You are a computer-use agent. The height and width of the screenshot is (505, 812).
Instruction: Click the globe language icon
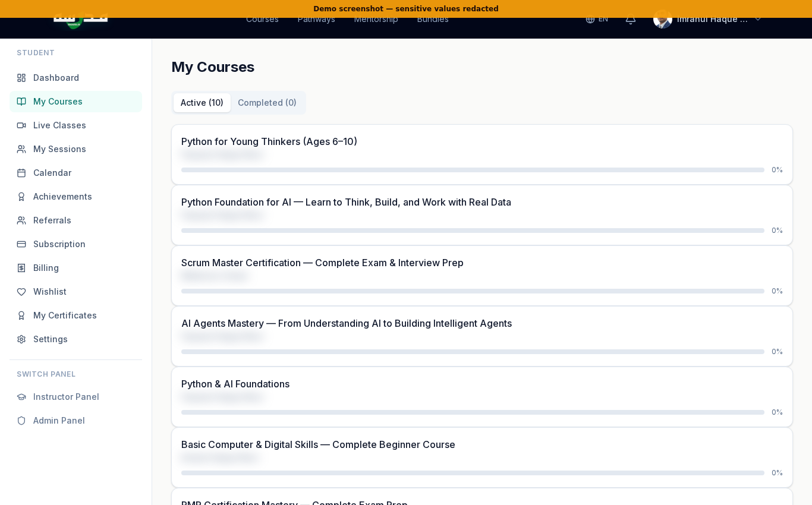[590, 19]
